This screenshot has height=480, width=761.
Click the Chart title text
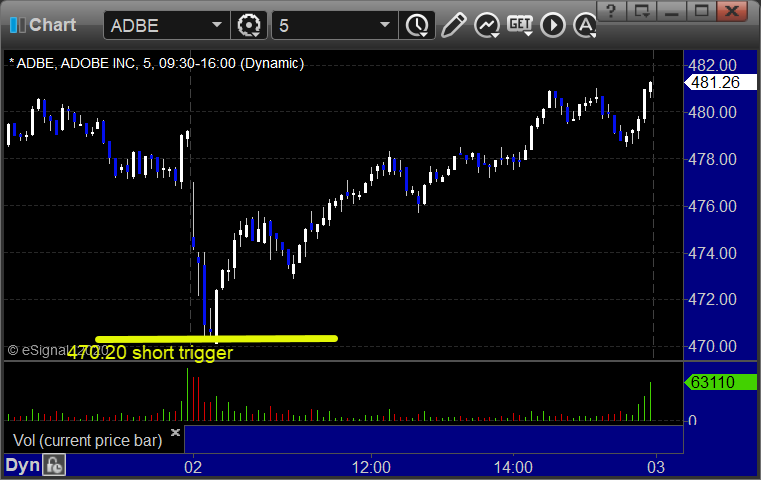(x=52, y=25)
